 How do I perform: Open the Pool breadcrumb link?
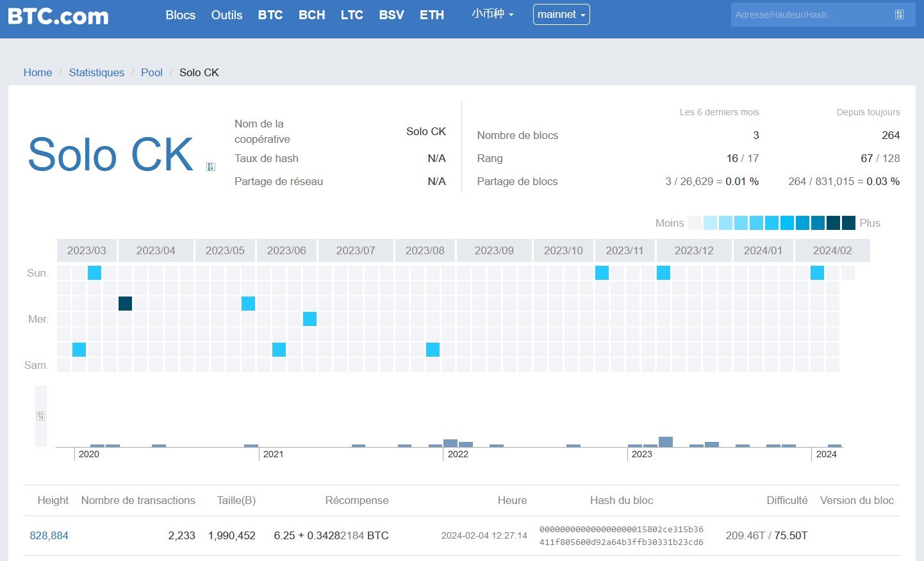[152, 72]
